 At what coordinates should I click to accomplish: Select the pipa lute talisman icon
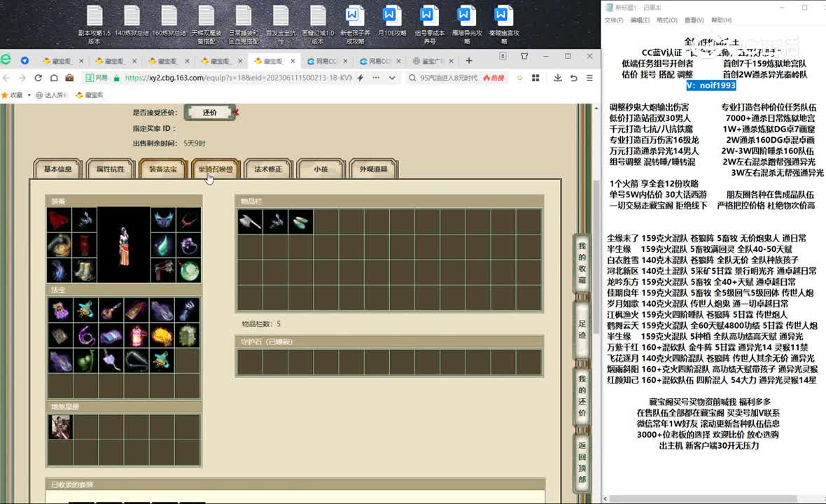(x=111, y=311)
